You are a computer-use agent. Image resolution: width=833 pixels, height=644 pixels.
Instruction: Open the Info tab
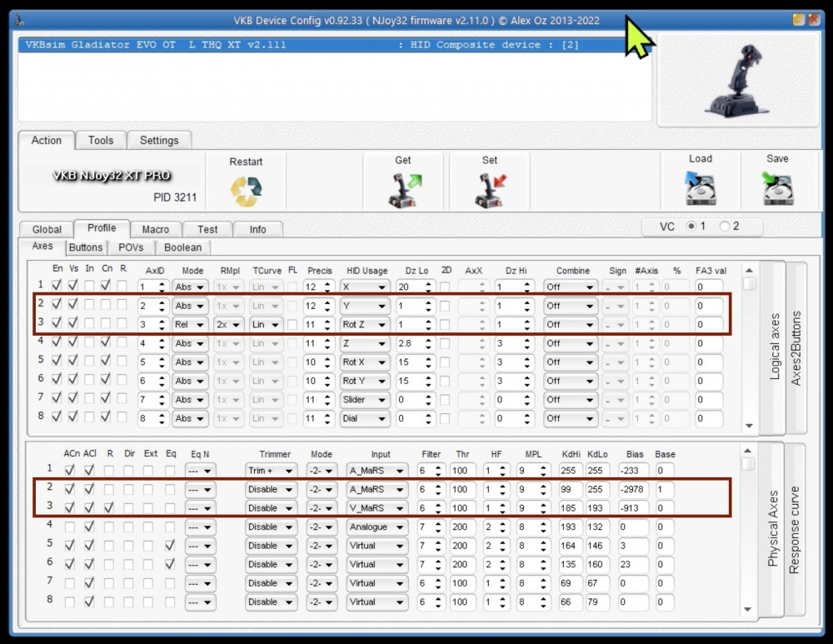click(257, 229)
